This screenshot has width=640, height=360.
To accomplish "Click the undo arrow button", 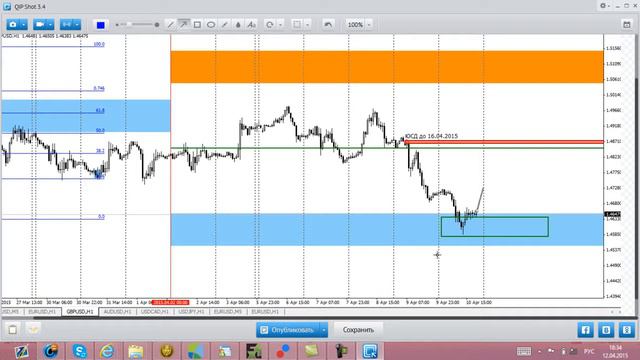I will click(328, 25).
